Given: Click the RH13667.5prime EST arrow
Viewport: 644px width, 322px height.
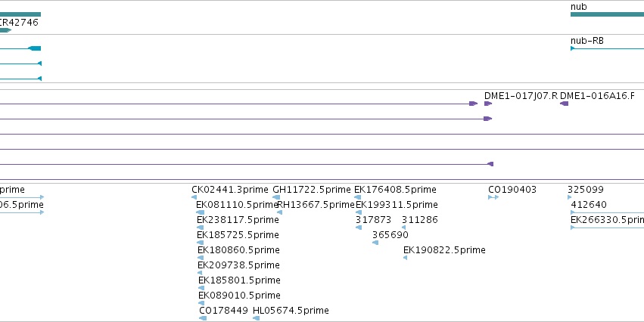Looking at the screenshot, I should 280,212.
